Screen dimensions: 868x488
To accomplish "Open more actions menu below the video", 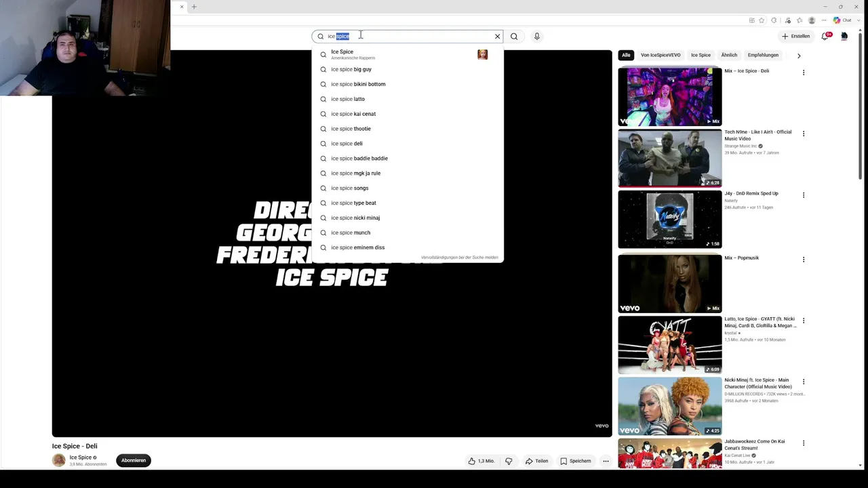I will (606, 461).
